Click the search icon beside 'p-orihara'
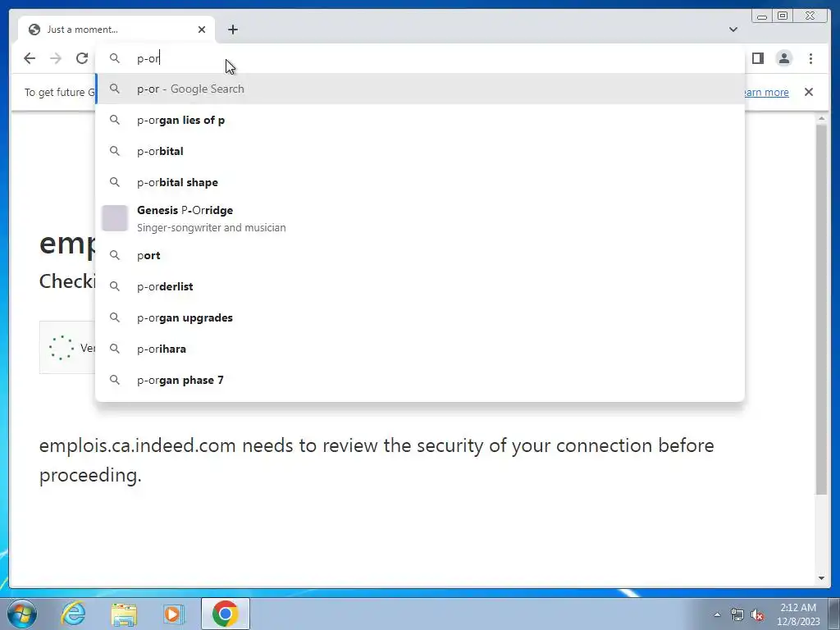840x630 pixels. 115,349
